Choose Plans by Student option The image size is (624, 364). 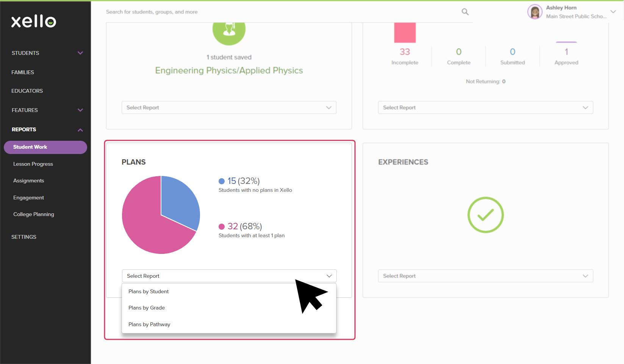pyautogui.click(x=149, y=291)
